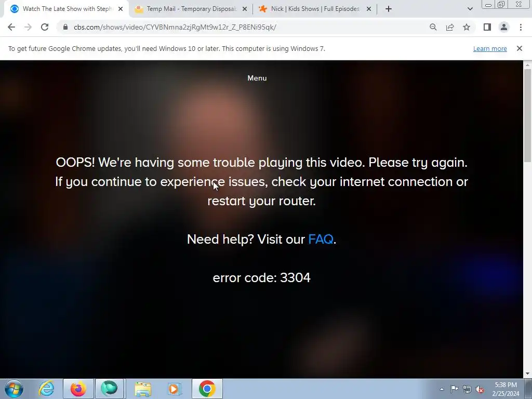The image size is (532, 399).
Task: Open Chrome's three-dot menu
Action: pyautogui.click(x=521, y=27)
